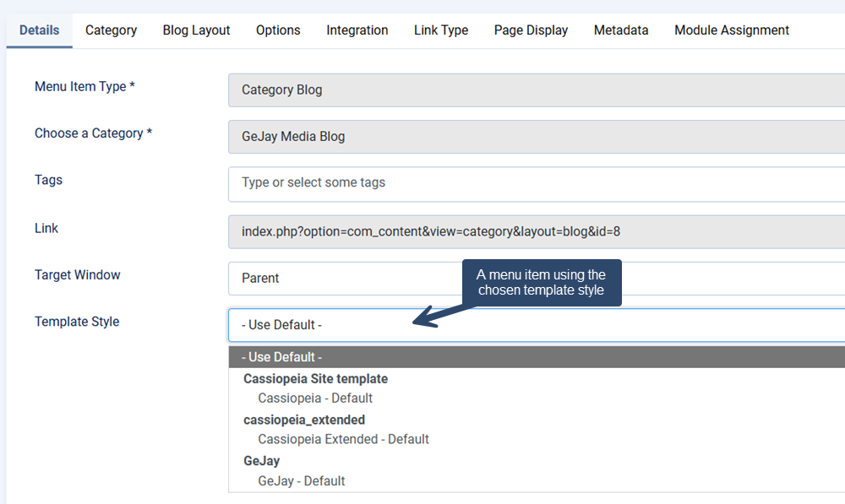The width and height of the screenshot is (845, 504).
Task: Open the Blog Layout tab
Action: coord(196,30)
